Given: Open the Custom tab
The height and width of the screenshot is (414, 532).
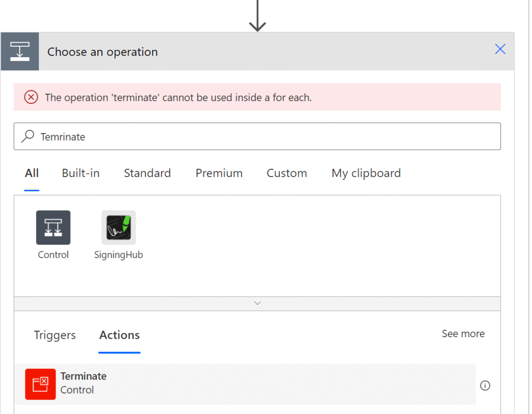Looking at the screenshot, I should click(287, 173).
